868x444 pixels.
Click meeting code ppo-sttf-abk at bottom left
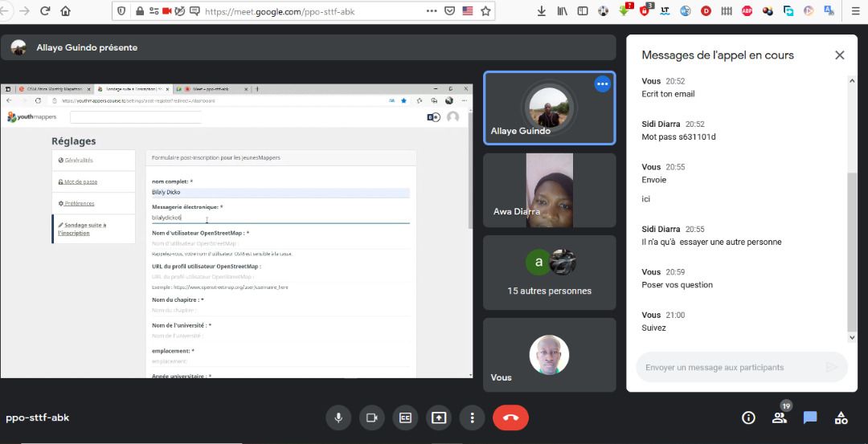(38, 418)
